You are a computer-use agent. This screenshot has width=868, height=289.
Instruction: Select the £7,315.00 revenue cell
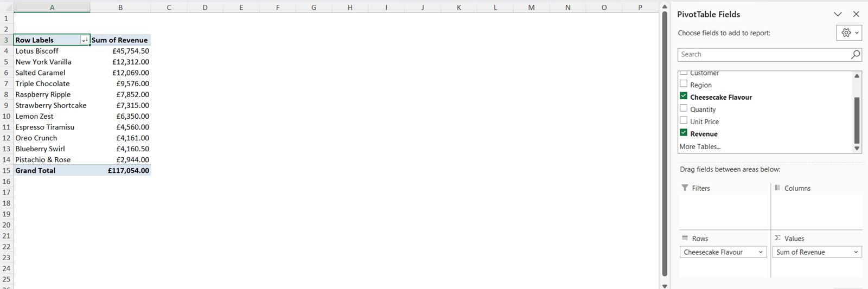(x=120, y=105)
